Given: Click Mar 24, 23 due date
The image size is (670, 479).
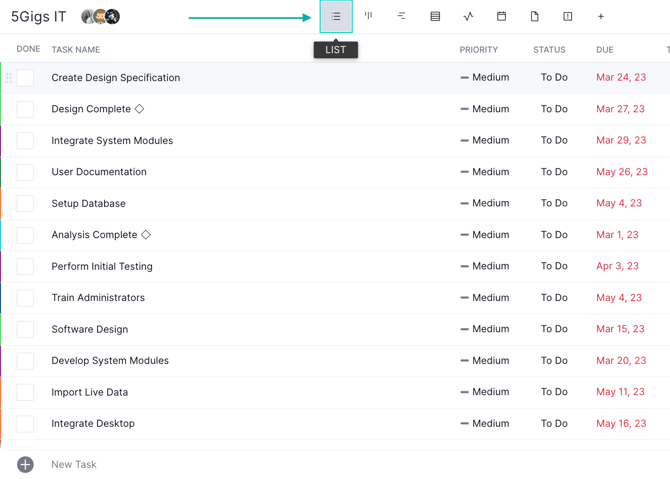Looking at the screenshot, I should click(621, 77).
